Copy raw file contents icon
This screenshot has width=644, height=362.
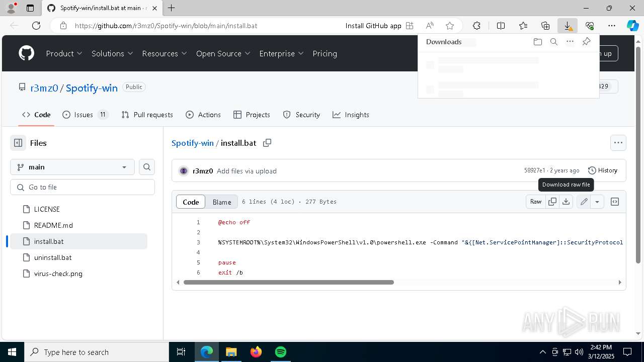coord(552,202)
